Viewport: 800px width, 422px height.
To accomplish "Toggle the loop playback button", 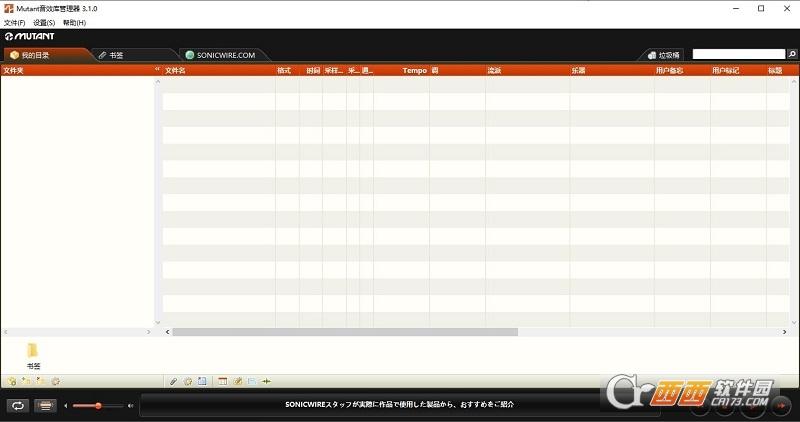I will tap(17, 405).
